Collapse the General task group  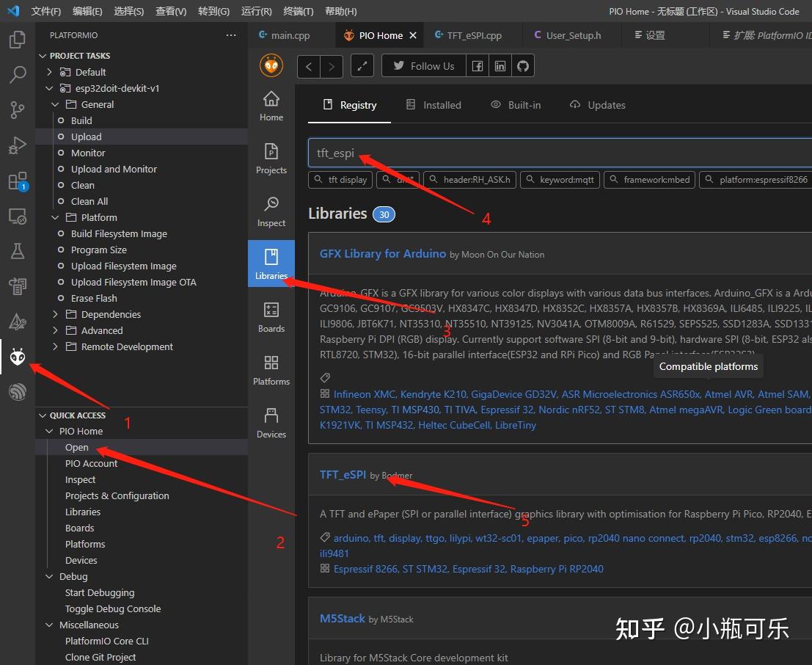55,104
